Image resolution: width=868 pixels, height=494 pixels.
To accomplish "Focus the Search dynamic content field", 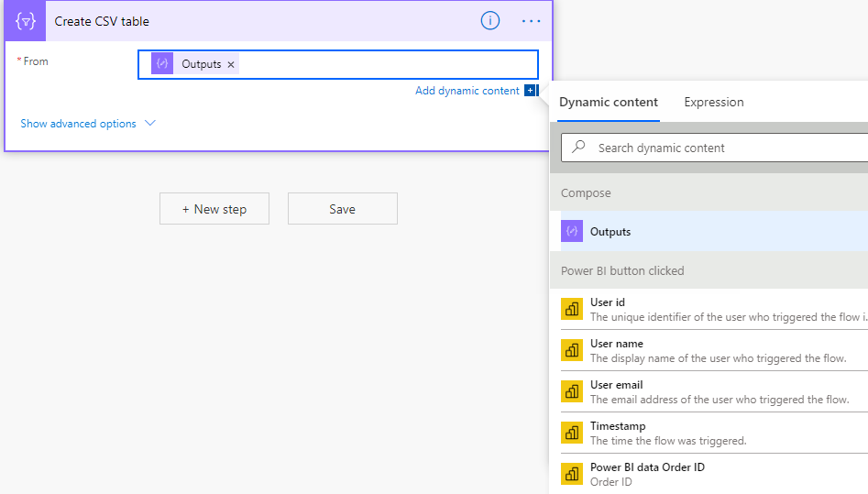I will point(724,148).
